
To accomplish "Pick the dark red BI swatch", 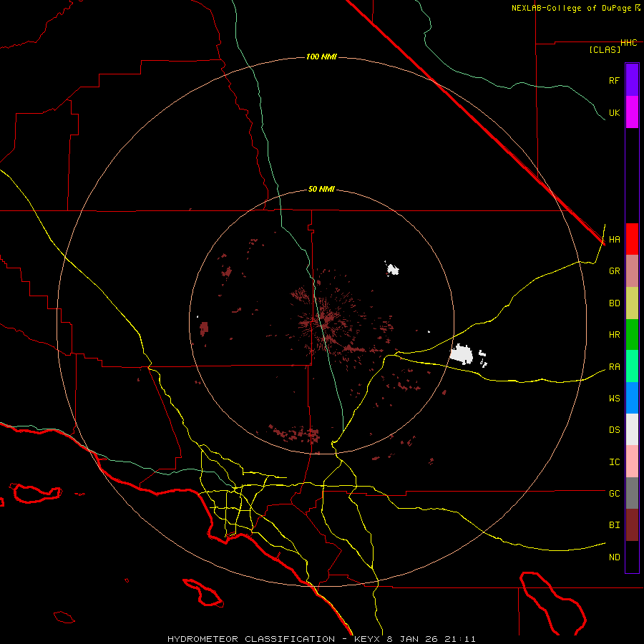I will click(x=632, y=525).
